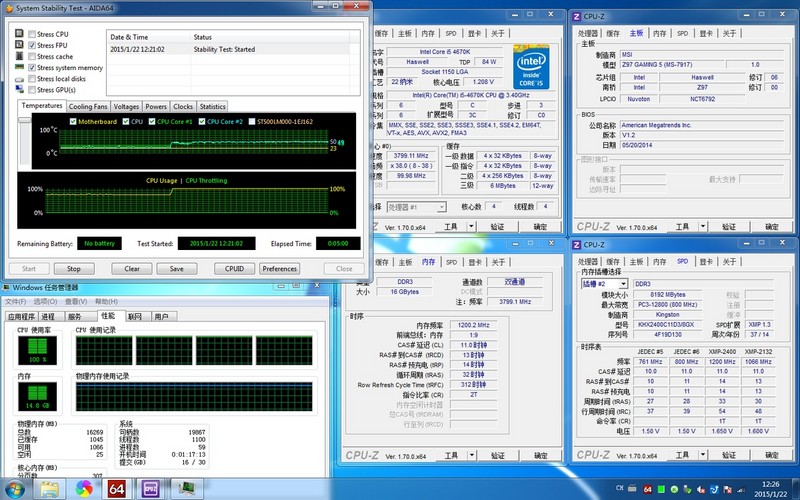
Task: Open AIDA64 Preferences
Action: 280,268
